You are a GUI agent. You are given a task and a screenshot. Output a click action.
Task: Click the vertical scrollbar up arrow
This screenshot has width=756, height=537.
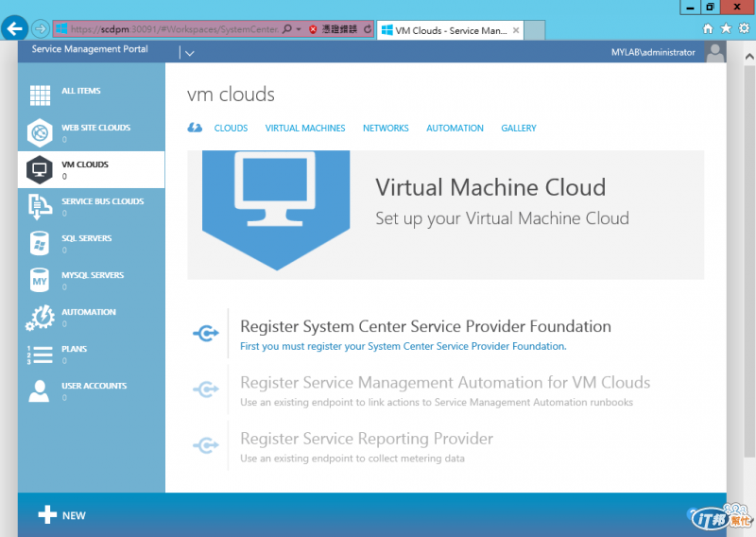(x=749, y=57)
